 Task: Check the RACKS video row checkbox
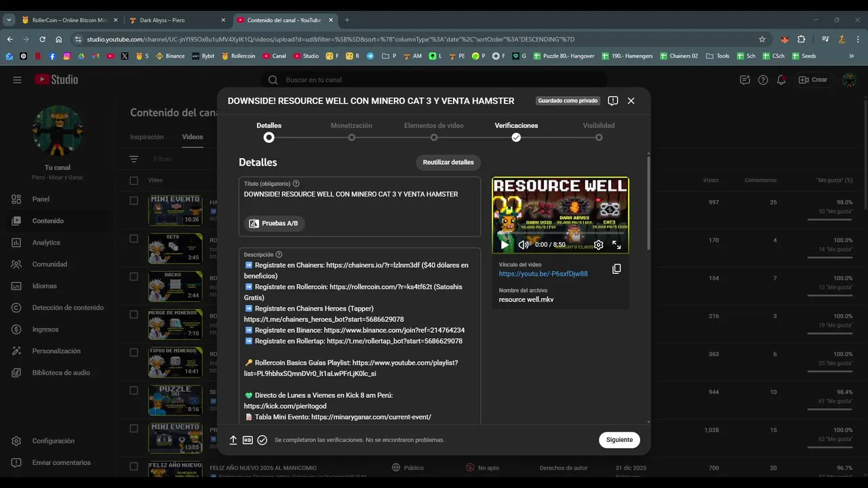pos(134,277)
